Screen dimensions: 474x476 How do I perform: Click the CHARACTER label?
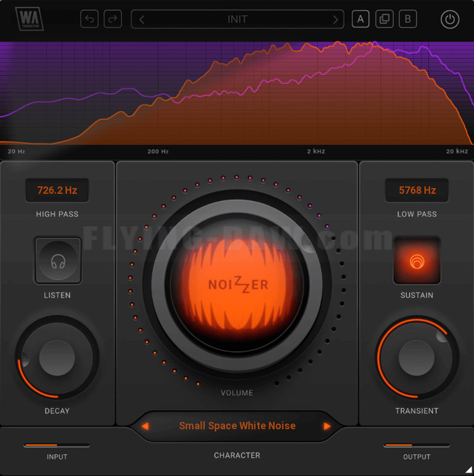[237, 455]
